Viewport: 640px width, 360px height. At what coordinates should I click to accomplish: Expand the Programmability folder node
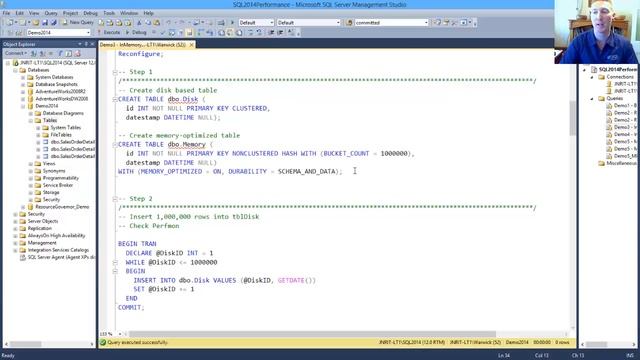pyautogui.click(x=31, y=178)
